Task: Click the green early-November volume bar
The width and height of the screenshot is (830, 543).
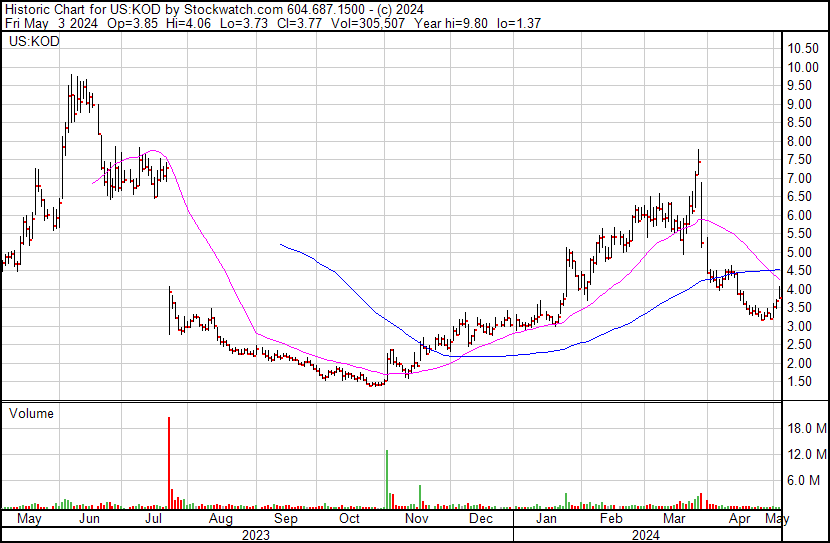Action: (420, 497)
